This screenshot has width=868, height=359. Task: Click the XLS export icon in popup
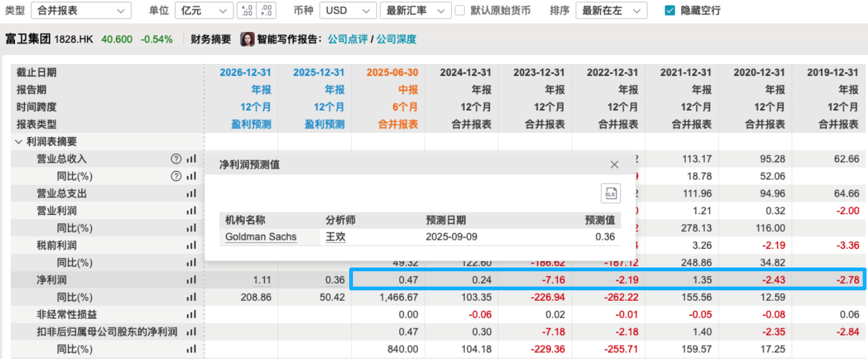coord(610,194)
